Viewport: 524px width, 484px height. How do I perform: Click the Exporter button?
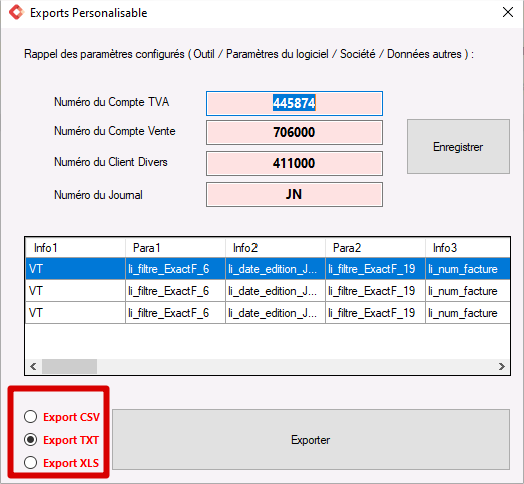(x=311, y=440)
